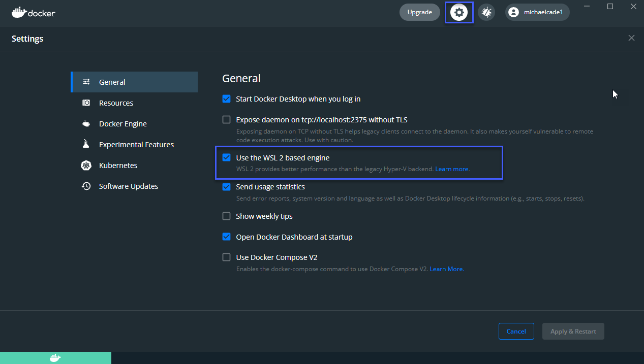Open the michaelcade1 account menu
The height and width of the screenshot is (364, 644).
coord(537,12)
